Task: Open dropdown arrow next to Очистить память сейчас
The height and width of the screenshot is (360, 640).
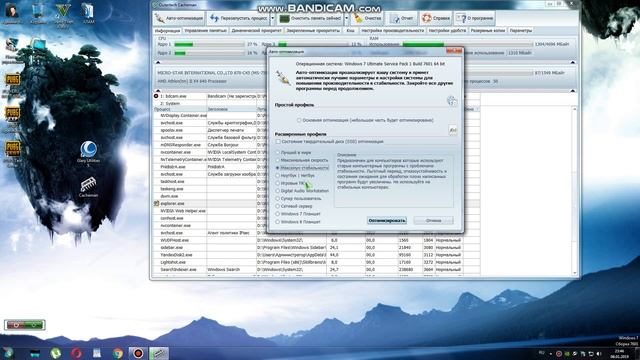Action: [347, 18]
